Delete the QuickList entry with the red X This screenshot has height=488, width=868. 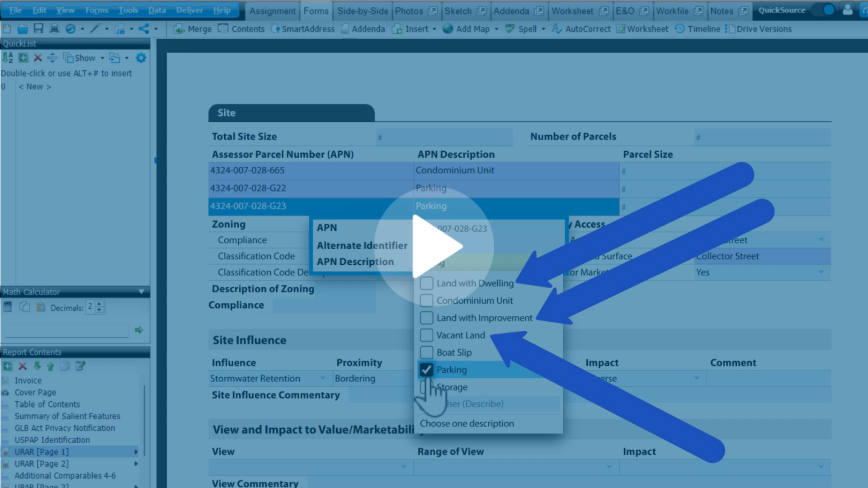38,58
